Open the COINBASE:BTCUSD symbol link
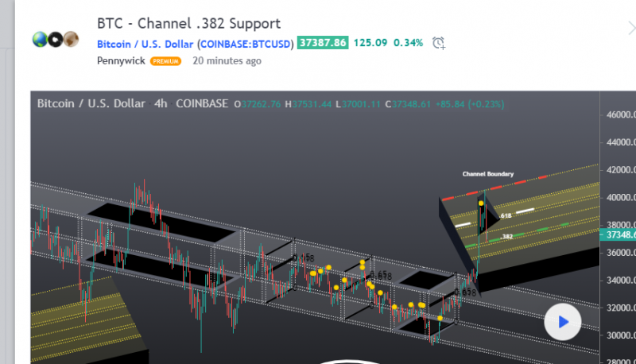 pyautogui.click(x=245, y=43)
